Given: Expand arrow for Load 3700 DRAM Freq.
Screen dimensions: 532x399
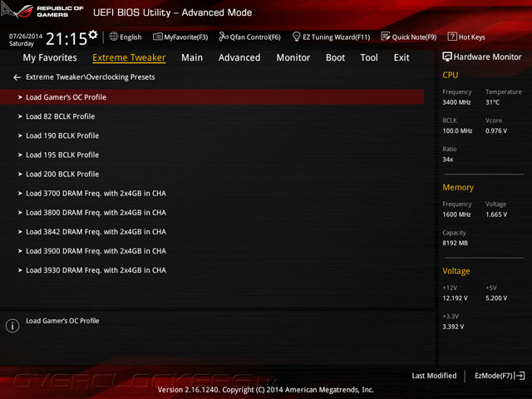Looking at the screenshot, I should click(20, 194).
